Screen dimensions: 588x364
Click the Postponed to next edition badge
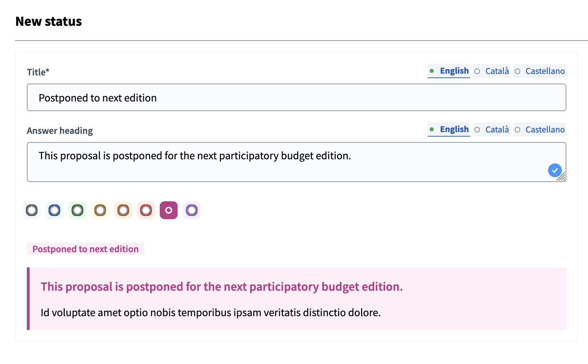point(85,249)
